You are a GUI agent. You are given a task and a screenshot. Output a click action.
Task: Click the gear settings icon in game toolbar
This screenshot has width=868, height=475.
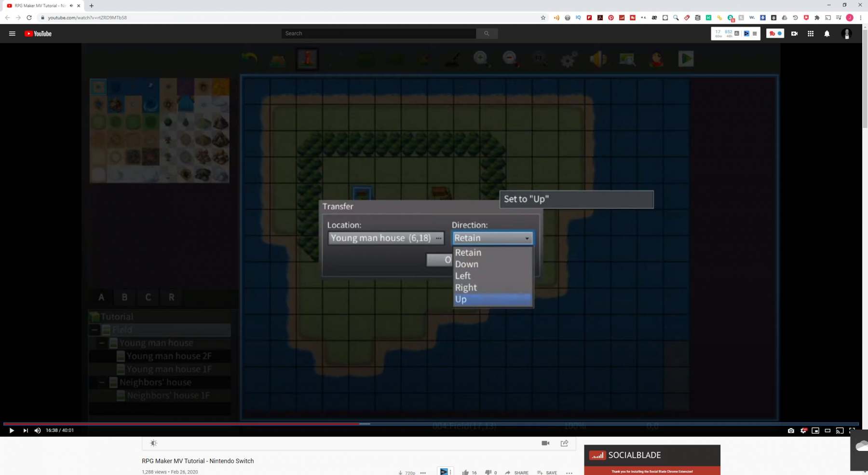569,59
